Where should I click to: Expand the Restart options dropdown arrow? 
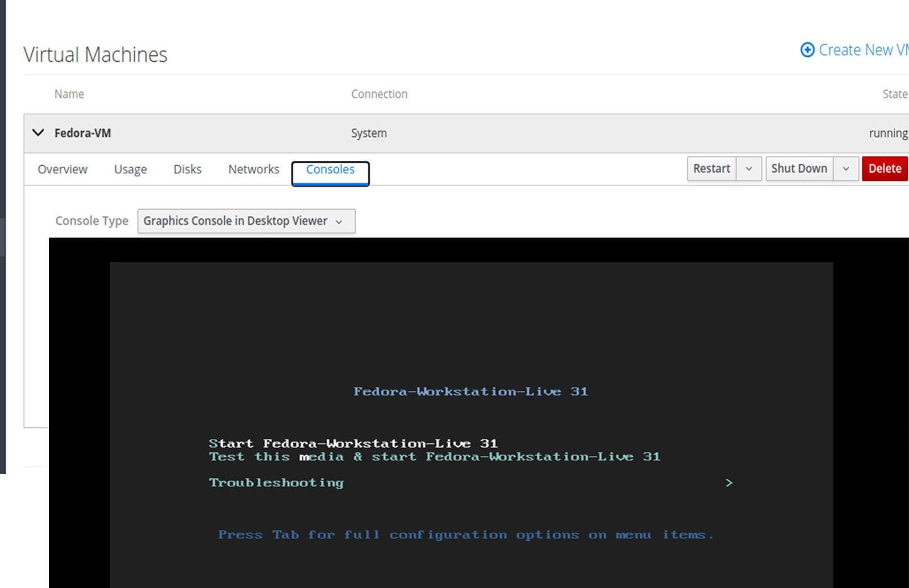tap(749, 169)
